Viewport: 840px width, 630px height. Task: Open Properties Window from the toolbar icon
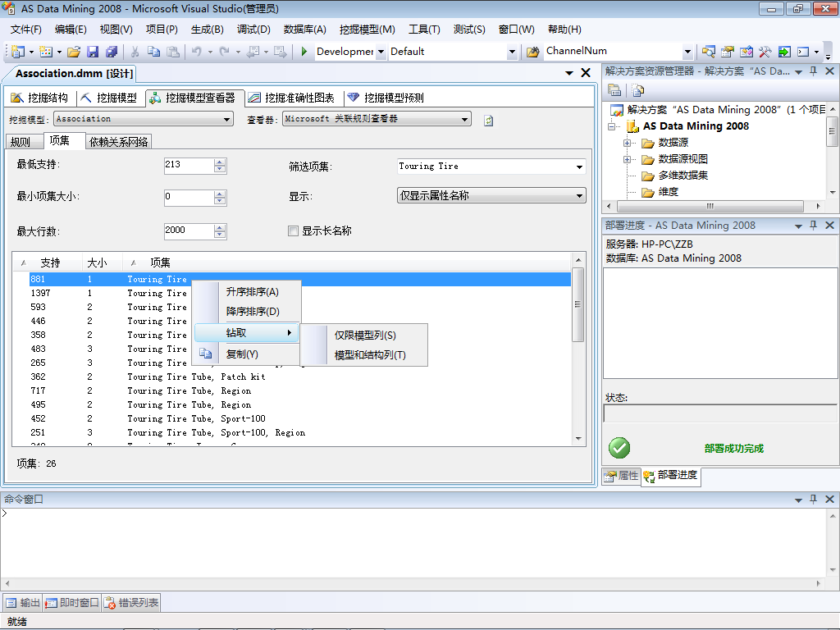[x=727, y=52]
